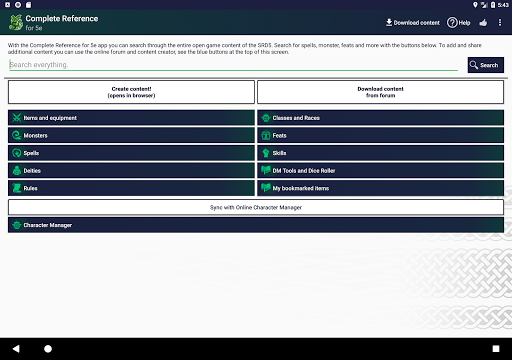Screen dimensions: 512x360
Task: Open DM Tools and Dice Roller
Action: point(380,171)
